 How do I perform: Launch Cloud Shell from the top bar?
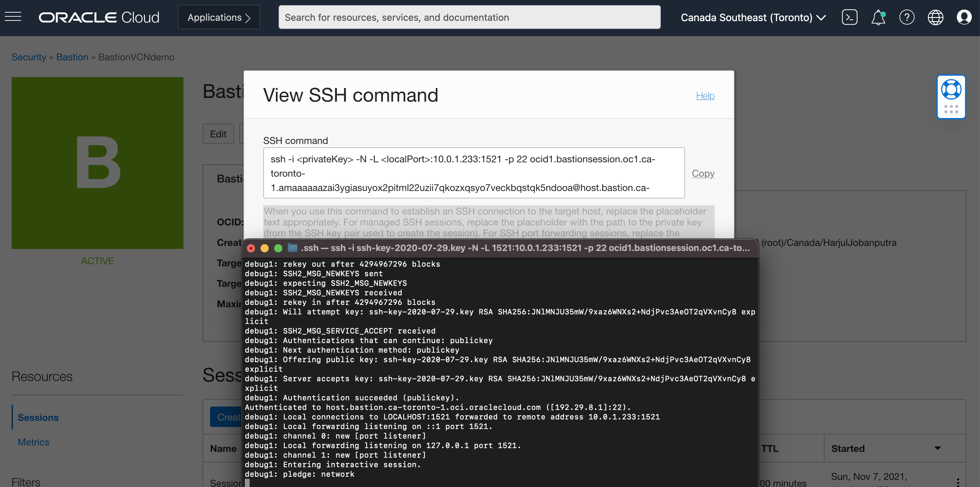[x=849, y=17]
